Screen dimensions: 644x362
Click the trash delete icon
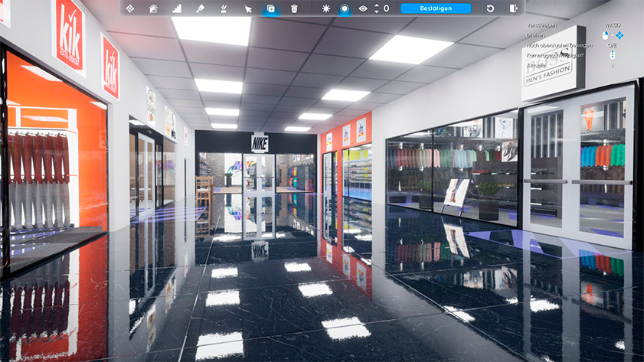click(295, 8)
